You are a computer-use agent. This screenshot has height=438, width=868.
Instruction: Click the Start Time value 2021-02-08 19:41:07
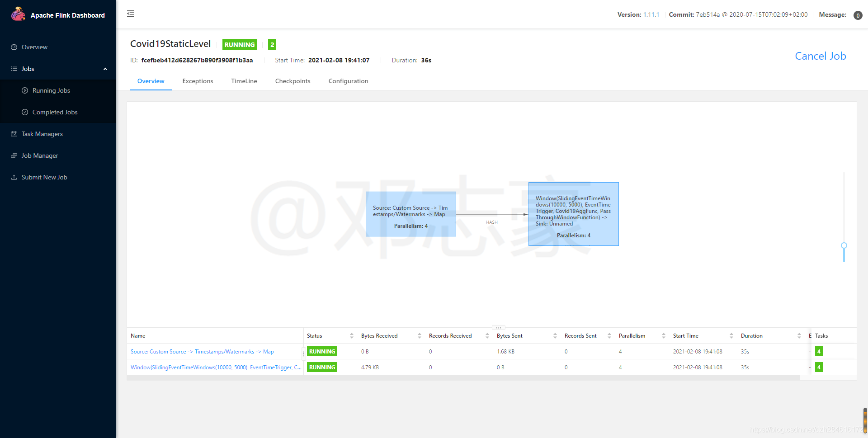coord(339,60)
